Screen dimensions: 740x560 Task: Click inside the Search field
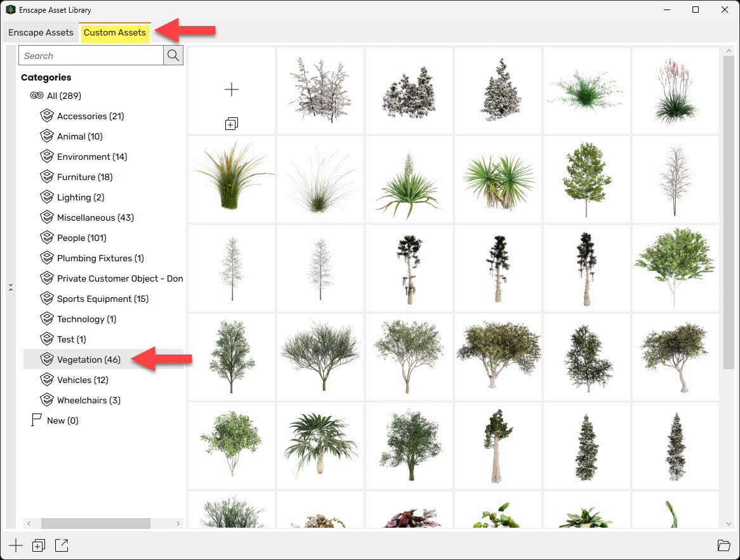point(89,55)
